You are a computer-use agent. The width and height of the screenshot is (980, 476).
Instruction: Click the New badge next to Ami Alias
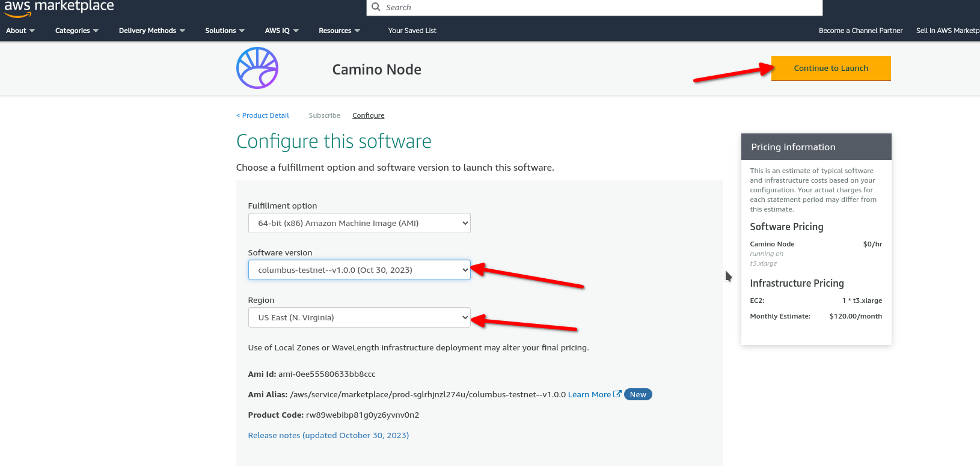638,394
